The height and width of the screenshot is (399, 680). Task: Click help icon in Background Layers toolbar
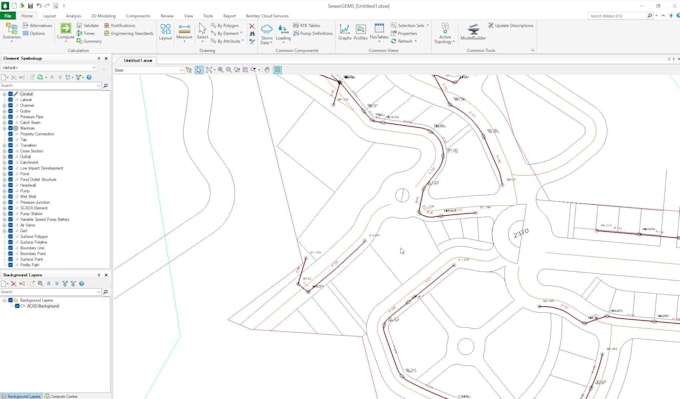pos(81,284)
